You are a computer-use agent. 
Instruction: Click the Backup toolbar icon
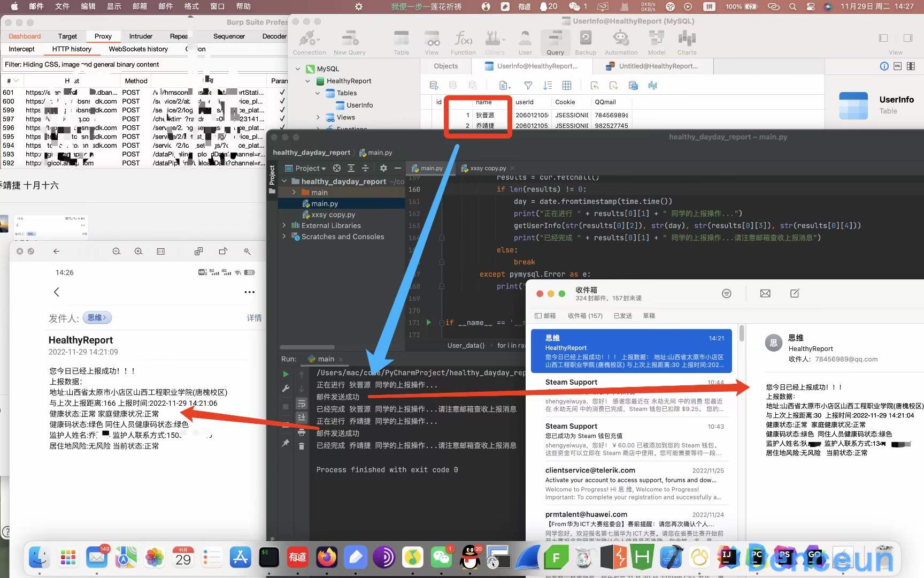(x=586, y=42)
